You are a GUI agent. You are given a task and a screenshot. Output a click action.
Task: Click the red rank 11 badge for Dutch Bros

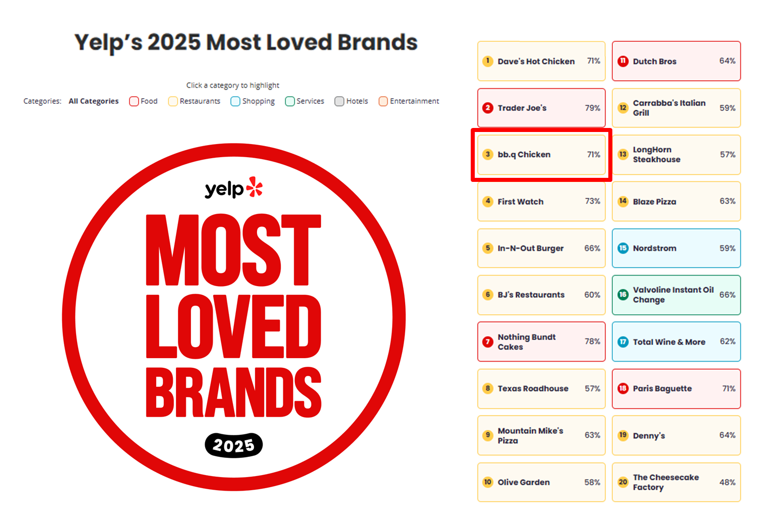coord(623,61)
